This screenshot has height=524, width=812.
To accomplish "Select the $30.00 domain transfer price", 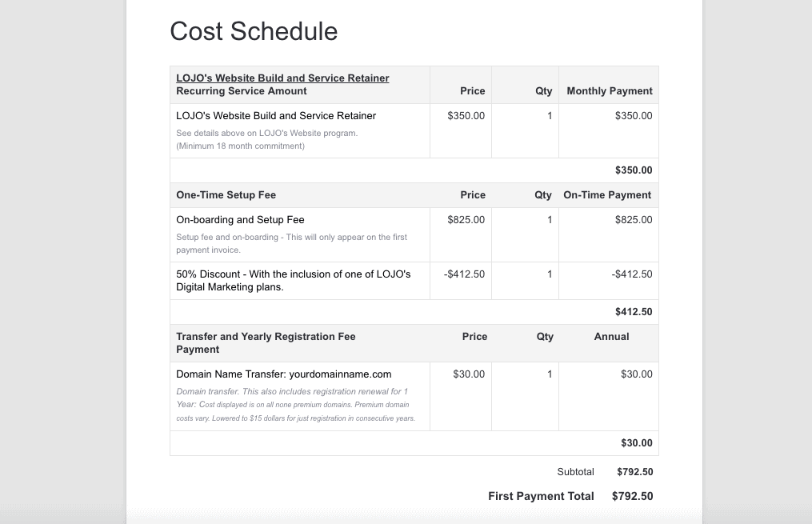I will click(x=468, y=374).
